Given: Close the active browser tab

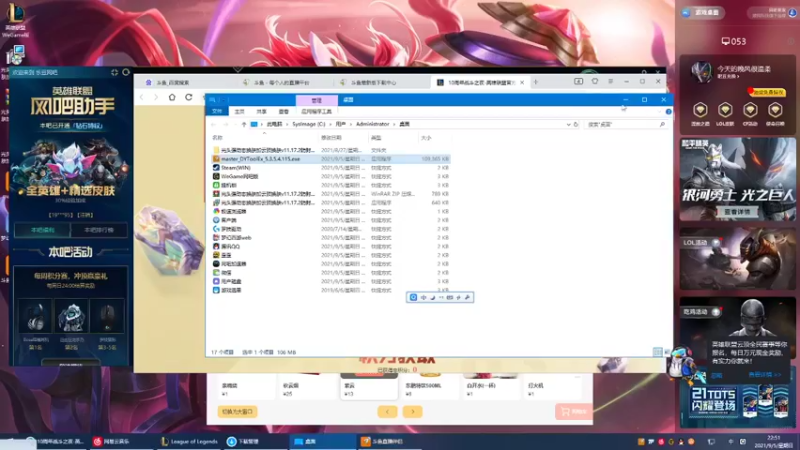Looking at the screenshot, I should tap(522, 82).
